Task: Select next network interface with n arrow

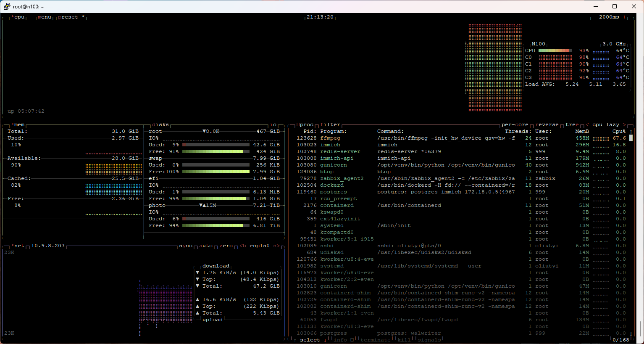Action: tap(276, 246)
